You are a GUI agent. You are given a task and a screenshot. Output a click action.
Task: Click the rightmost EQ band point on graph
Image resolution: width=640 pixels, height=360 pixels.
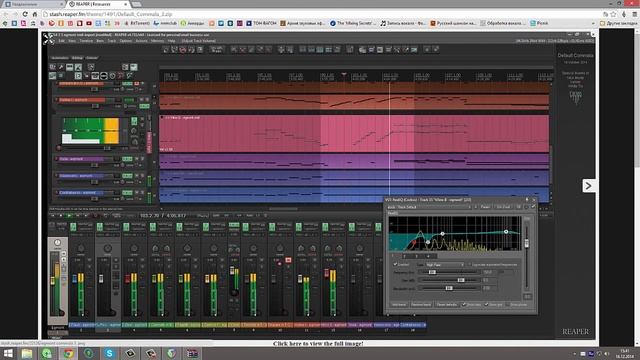point(506,231)
